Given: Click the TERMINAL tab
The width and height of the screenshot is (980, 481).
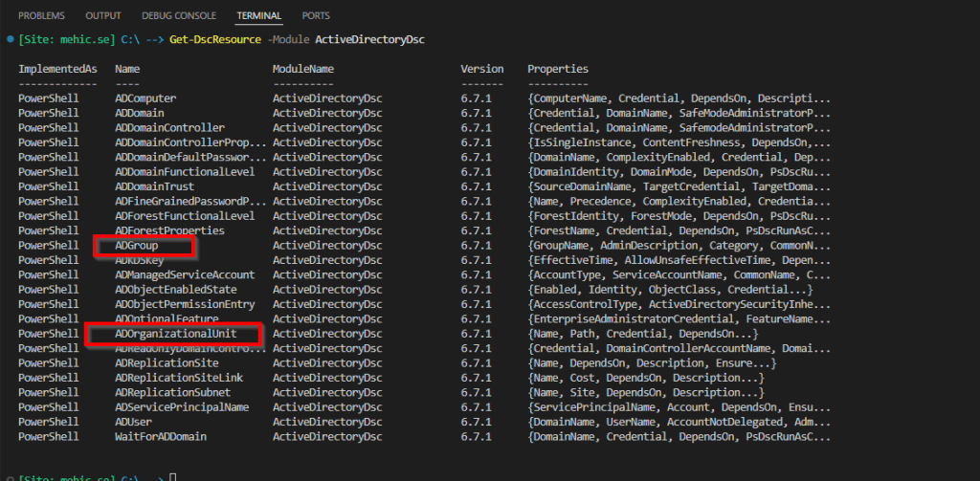Looking at the screenshot, I should pos(259,16).
